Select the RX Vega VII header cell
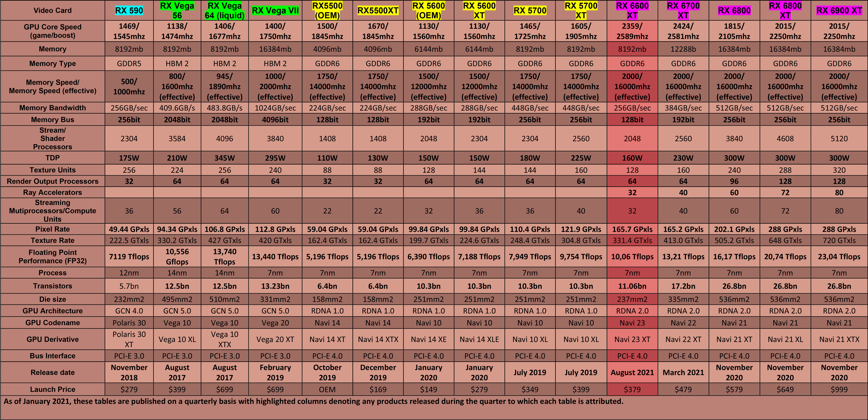Screen dimensions: 868x420 tap(275, 10)
